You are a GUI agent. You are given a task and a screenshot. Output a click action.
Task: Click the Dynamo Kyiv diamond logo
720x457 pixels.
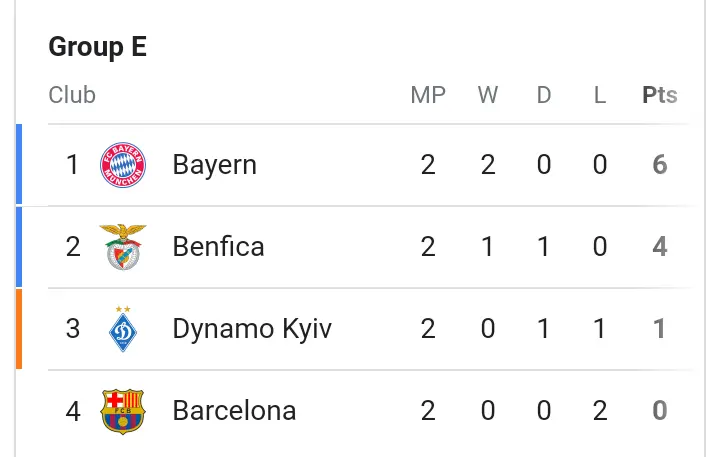[123, 329]
